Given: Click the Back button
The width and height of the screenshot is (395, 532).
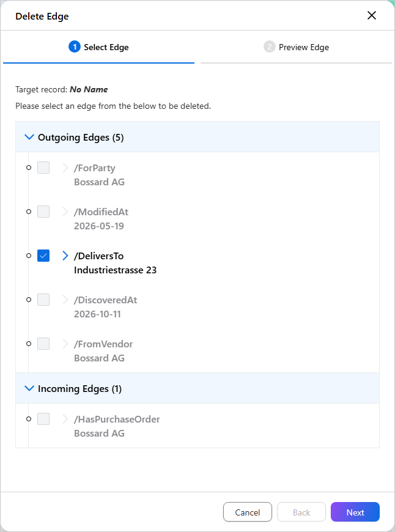Looking at the screenshot, I should [301, 512].
